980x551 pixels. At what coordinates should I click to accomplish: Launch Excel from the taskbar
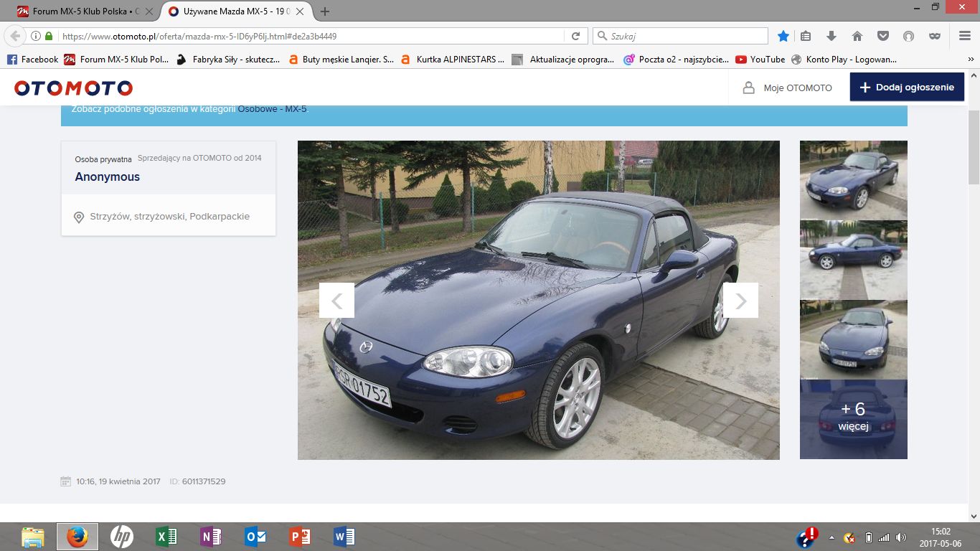[x=166, y=537]
